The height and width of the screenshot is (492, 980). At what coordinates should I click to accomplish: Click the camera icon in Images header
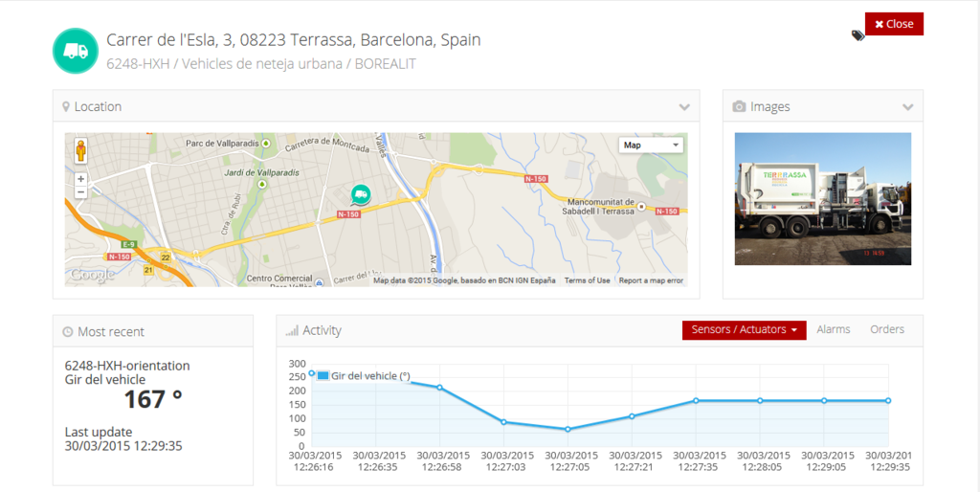click(739, 107)
